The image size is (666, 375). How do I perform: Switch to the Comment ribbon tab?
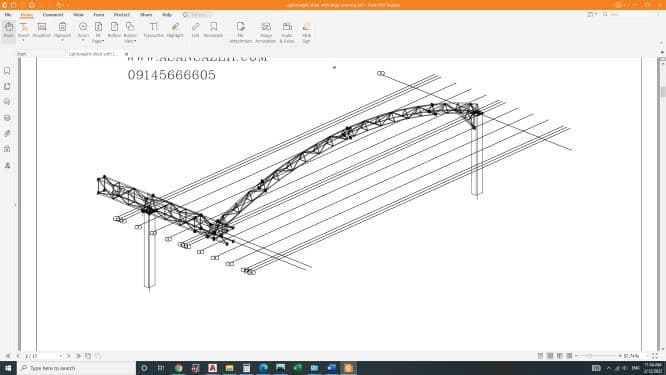(53, 14)
